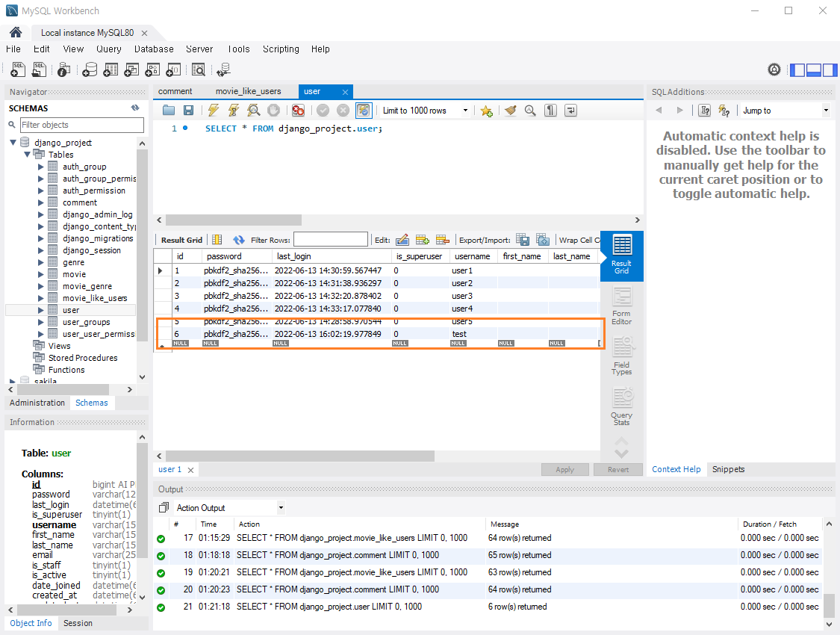Open Workbench preferences gear icon
Viewport: 840px width, 635px height.
pos(774,69)
